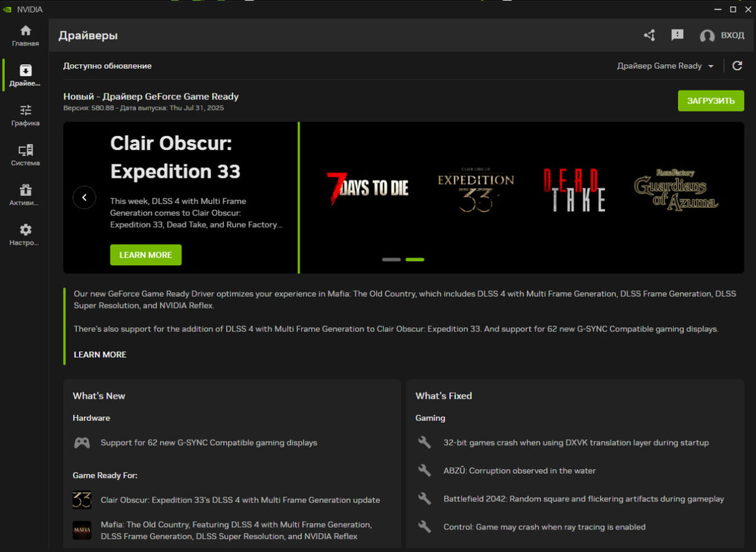Click the NVIDIA logo in title bar
756x552 pixels.
click(x=8, y=9)
